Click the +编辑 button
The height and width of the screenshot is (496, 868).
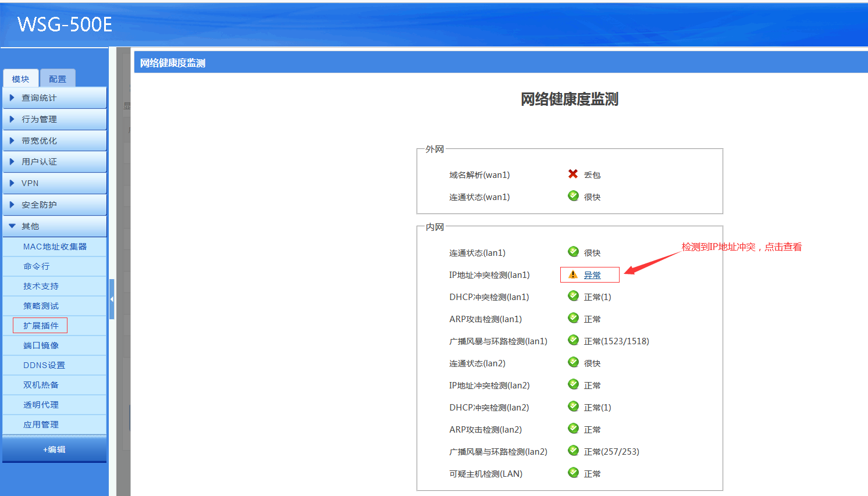pos(54,449)
